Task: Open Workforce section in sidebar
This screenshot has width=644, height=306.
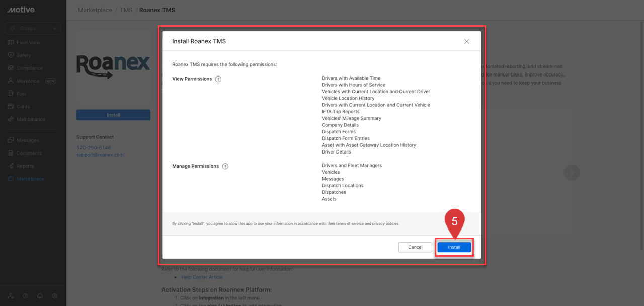Action: point(28,81)
